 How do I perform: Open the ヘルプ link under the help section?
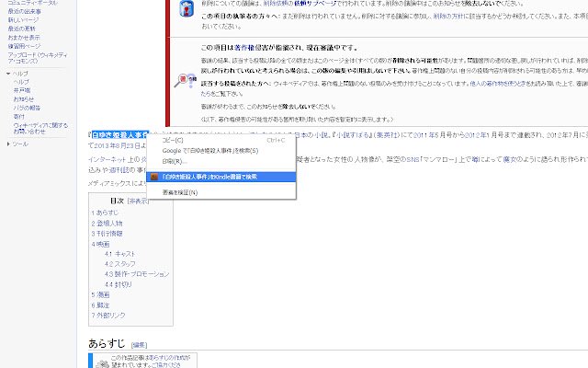[x=21, y=82]
